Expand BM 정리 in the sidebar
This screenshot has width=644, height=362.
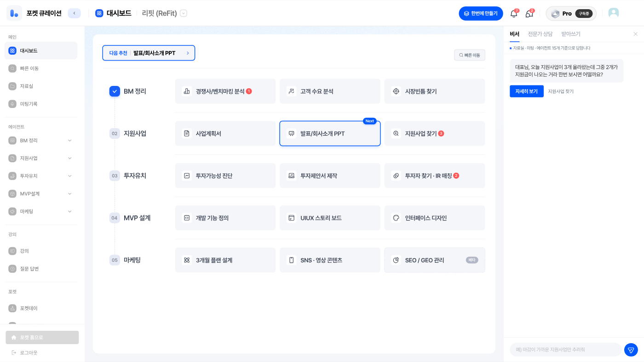pyautogui.click(x=41, y=141)
